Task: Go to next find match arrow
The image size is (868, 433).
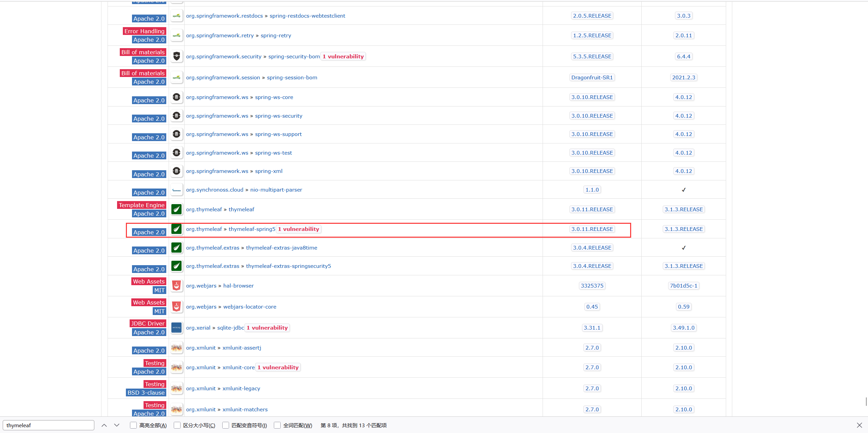Action: tap(117, 425)
